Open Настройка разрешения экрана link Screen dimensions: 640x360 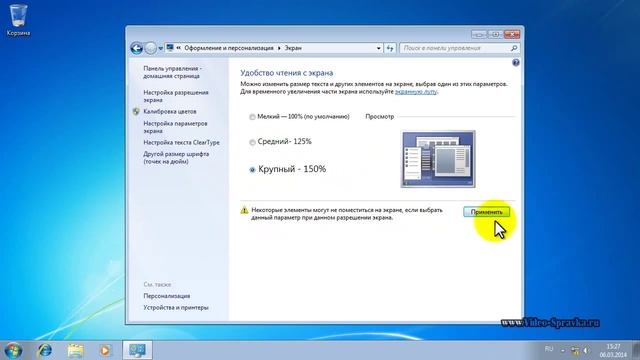(176, 96)
